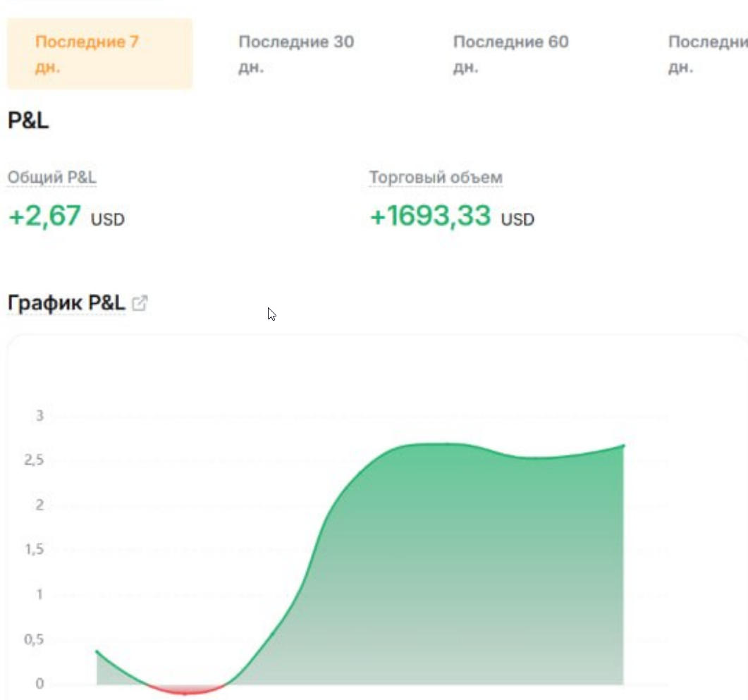The image size is (748, 700).
Task: Click the P&L section heading
Action: tap(28, 120)
